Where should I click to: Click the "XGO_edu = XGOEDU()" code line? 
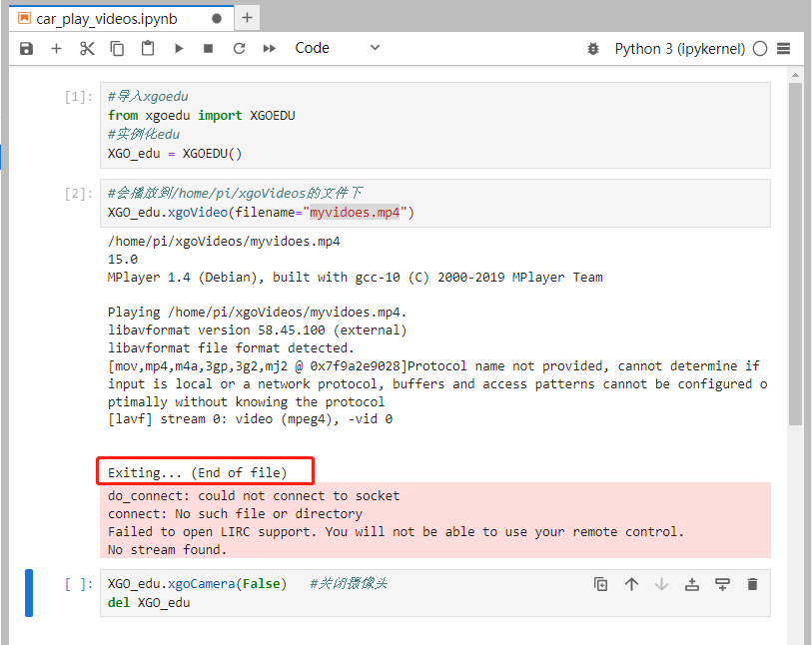[175, 154]
